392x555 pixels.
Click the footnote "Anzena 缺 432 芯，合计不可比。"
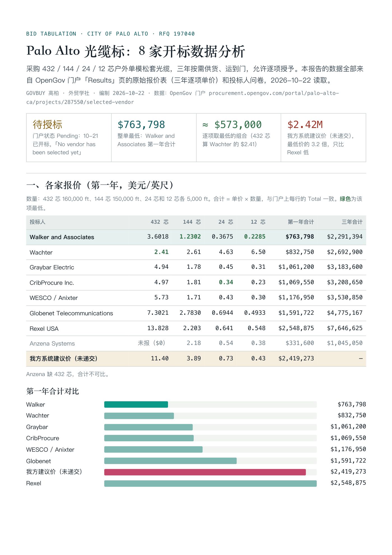68,374
